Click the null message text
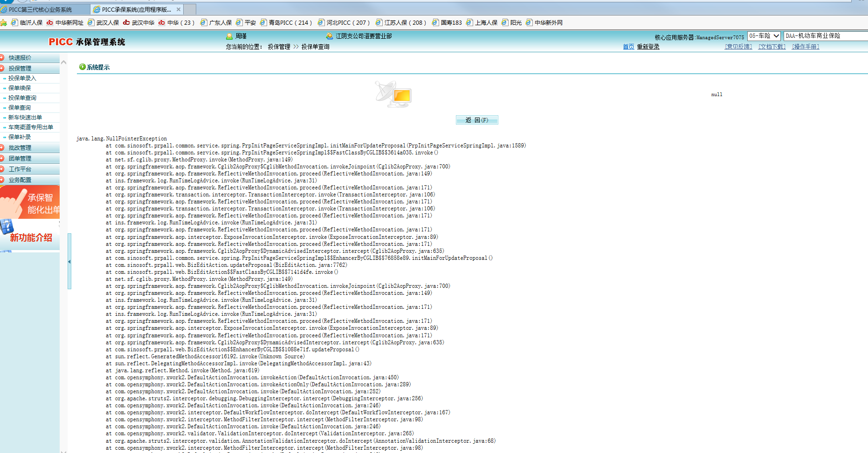Image resolution: width=868 pixels, height=453 pixels. tap(716, 95)
